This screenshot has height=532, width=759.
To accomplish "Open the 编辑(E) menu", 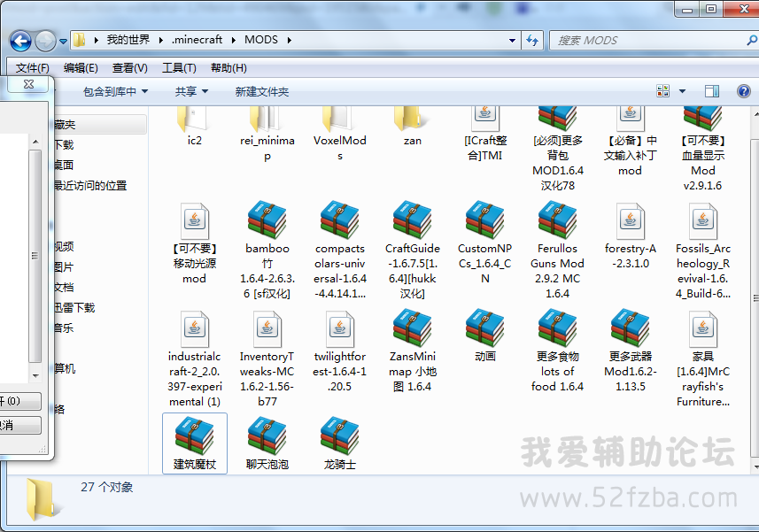I will point(81,67).
